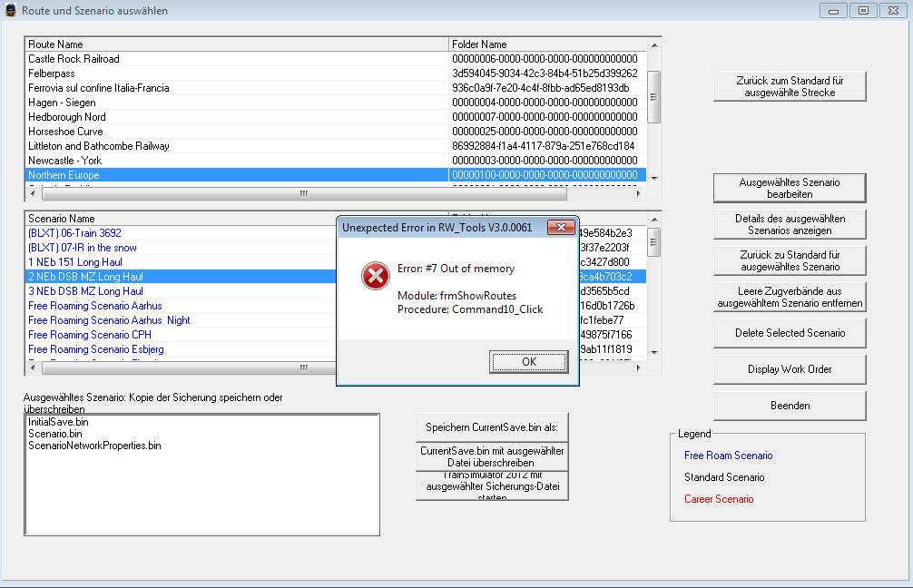Click route list scroll right arrow
This screenshot has height=588, width=913.
click(639, 193)
